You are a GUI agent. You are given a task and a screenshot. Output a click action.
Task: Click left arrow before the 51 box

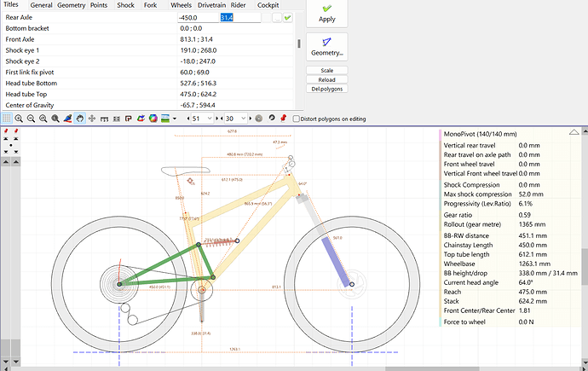(x=188, y=119)
